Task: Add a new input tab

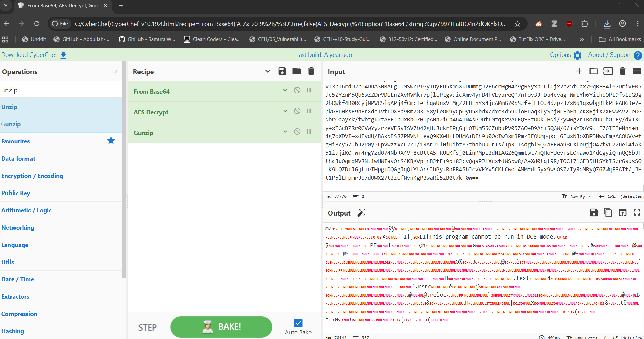Action: click(579, 71)
